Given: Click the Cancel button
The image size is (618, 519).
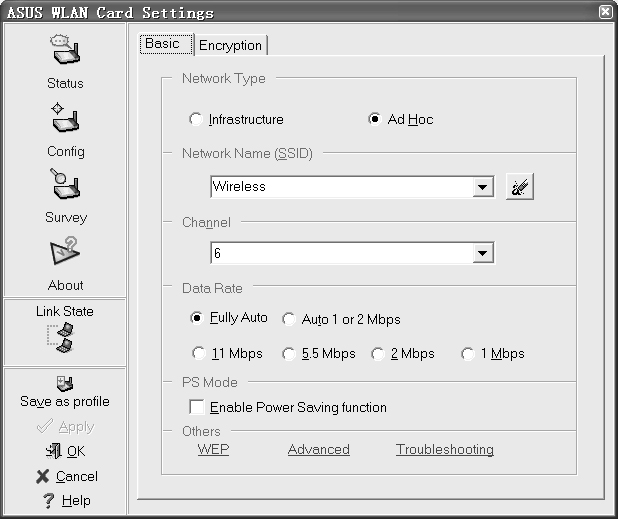Looking at the screenshot, I should [66, 476].
